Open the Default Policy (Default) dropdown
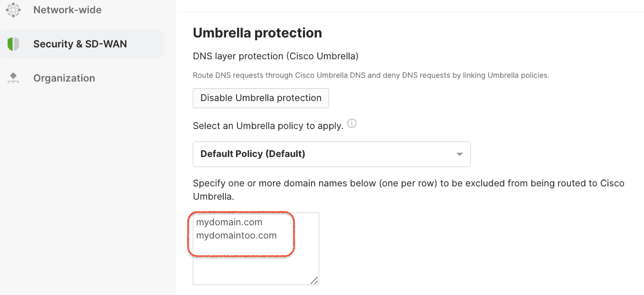Viewport: 644px width, 295px height. coord(331,154)
